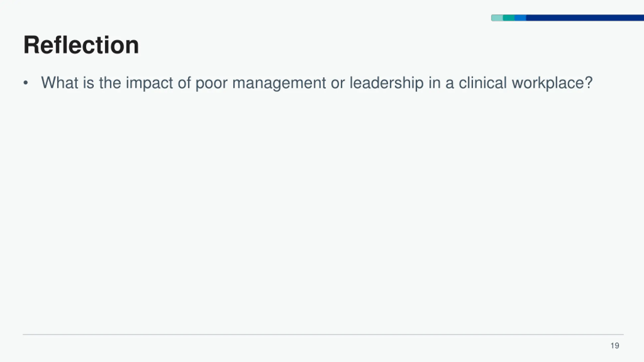Select the bullet dot before the question
Image resolution: width=644 pixels, height=362 pixels.
25,83
